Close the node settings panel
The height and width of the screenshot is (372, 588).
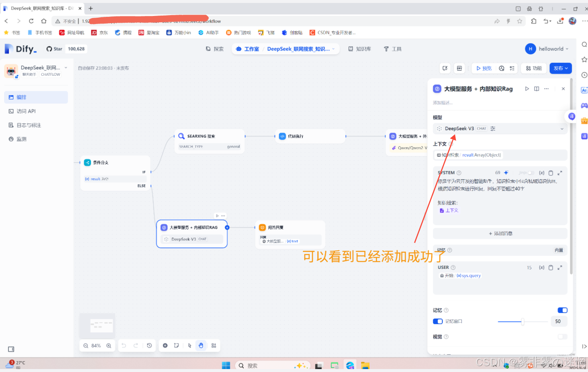point(563,89)
